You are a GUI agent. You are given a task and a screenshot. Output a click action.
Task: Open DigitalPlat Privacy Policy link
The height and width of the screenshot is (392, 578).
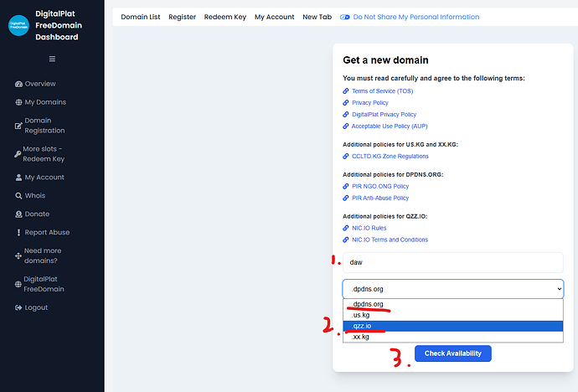[x=384, y=115]
